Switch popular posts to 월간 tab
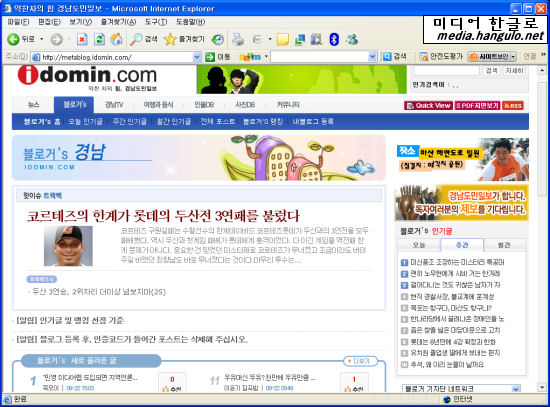Image resolution: width=550 pixels, height=407 pixels. [x=504, y=245]
